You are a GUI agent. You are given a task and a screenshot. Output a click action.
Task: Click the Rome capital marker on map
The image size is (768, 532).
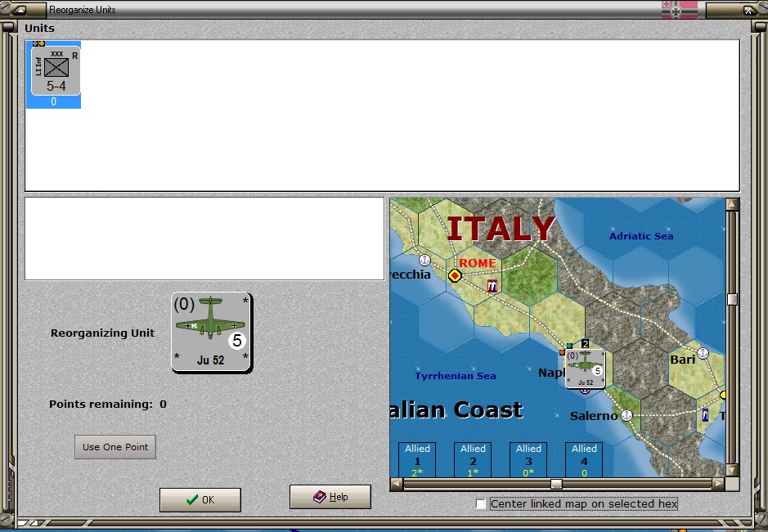pyautogui.click(x=455, y=275)
